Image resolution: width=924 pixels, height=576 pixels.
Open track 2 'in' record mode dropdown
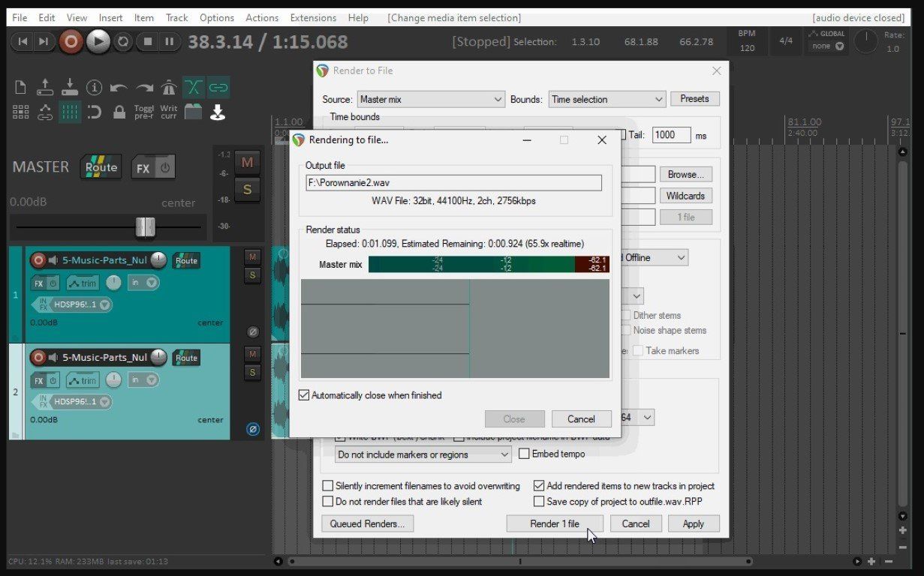pyautogui.click(x=143, y=380)
